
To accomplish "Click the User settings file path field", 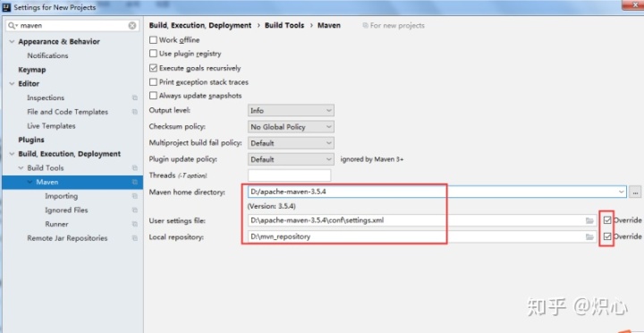I will tap(422, 220).
